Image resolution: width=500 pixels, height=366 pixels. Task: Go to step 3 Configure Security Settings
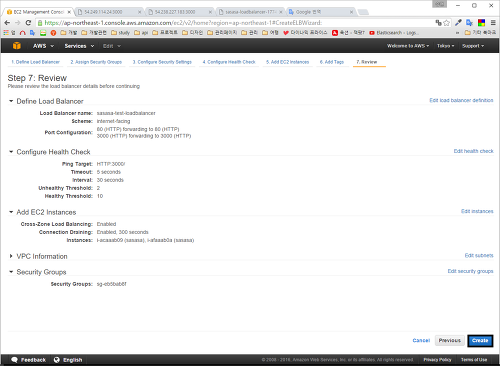(x=162, y=62)
